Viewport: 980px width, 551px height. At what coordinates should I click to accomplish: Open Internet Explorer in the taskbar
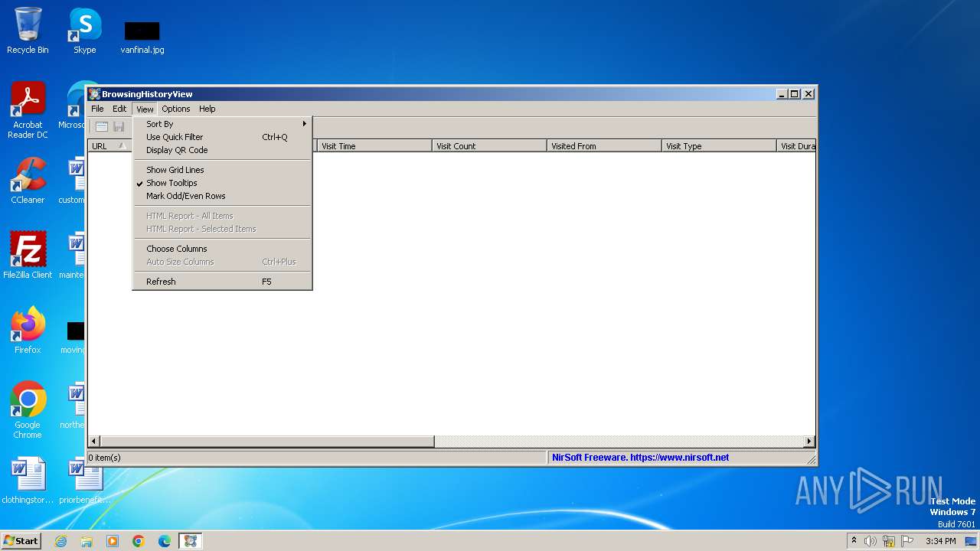point(60,541)
